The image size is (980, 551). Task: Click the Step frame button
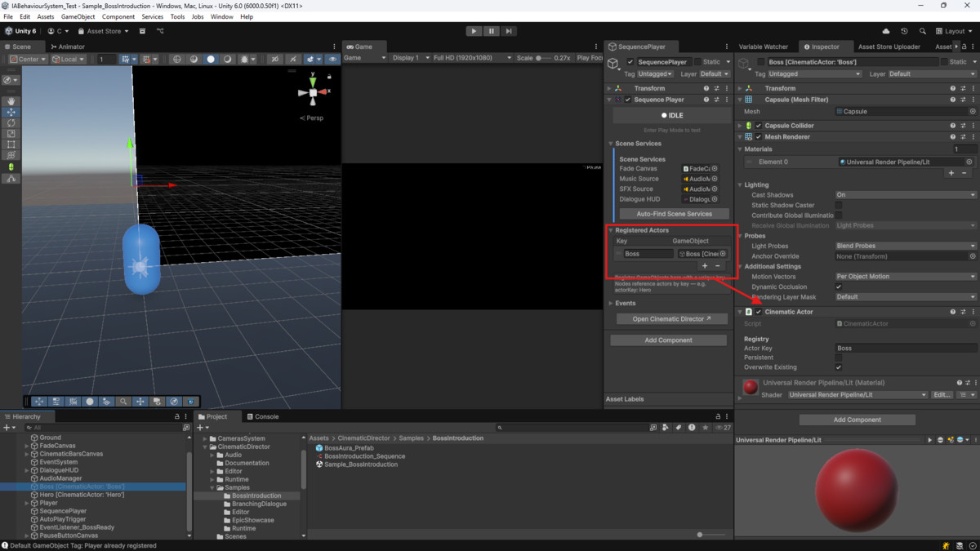coord(508,31)
